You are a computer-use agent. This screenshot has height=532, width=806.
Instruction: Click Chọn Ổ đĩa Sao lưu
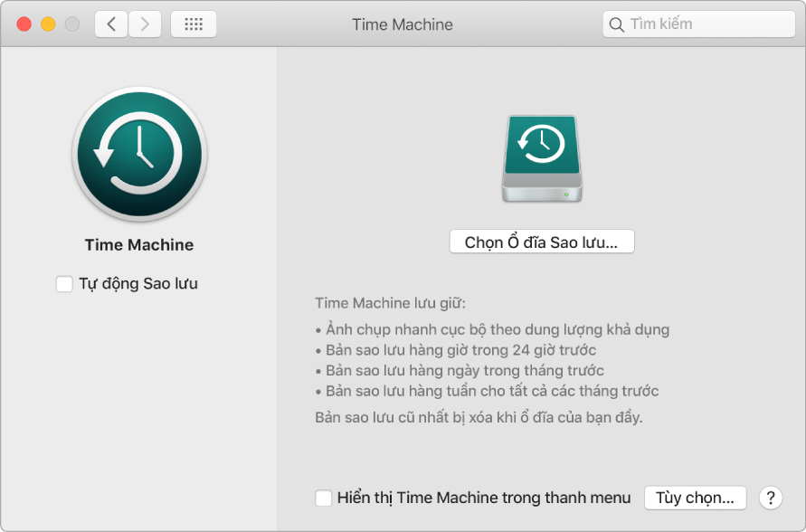(x=542, y=242)
